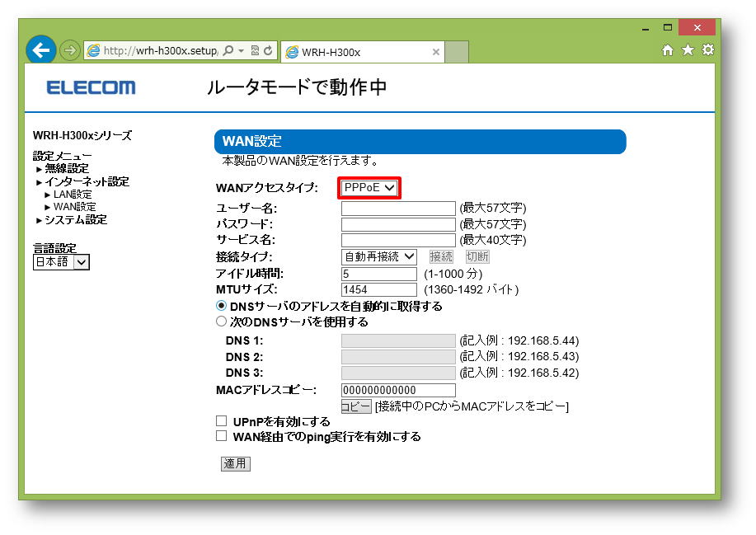Click the DNS 2 input field

(398, 357)
